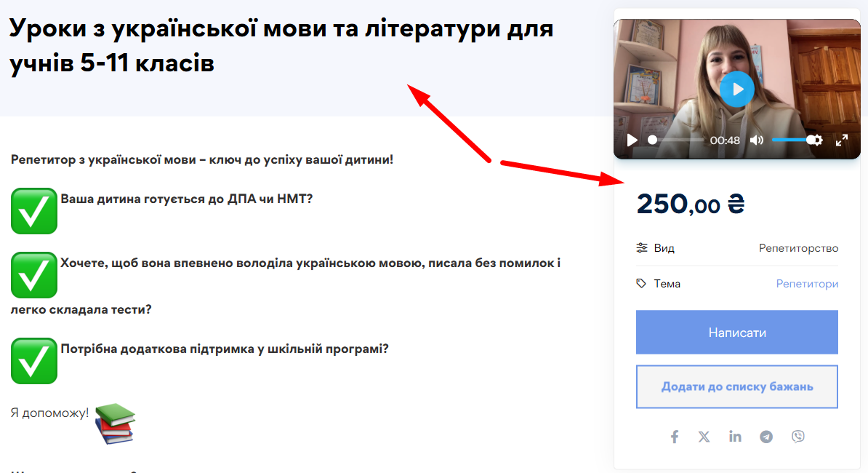The width and height of the screenshot is (868, 473).
Task: Open video settings gear
Action: [816, 140]
